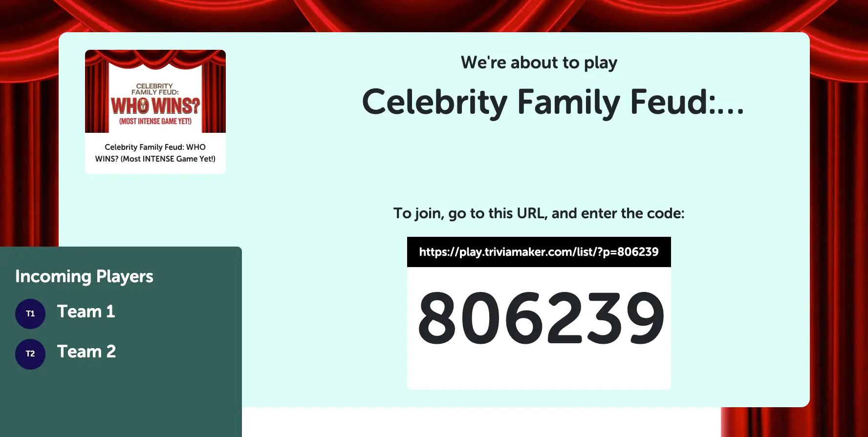
Task: Select the Team 2 player name
Action: coord(87,352)
